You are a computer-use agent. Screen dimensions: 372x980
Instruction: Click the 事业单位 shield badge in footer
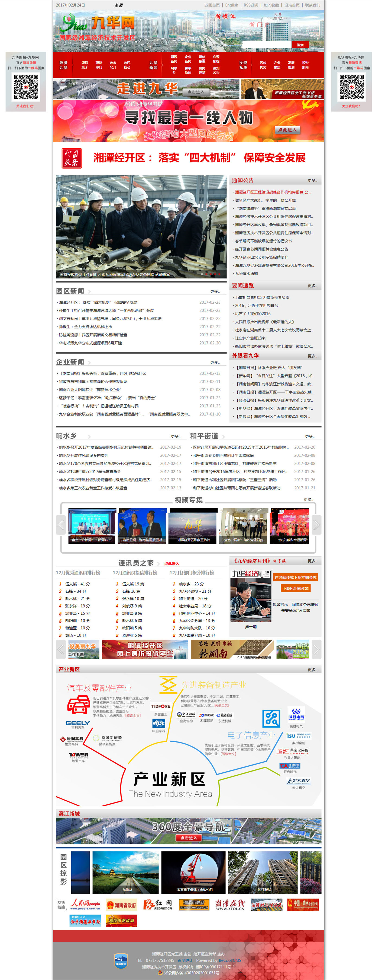(x=121, y=961)
